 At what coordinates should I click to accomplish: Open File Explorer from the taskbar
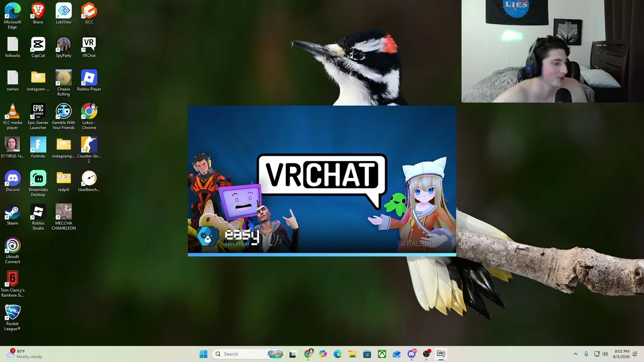tap(352, 354)
